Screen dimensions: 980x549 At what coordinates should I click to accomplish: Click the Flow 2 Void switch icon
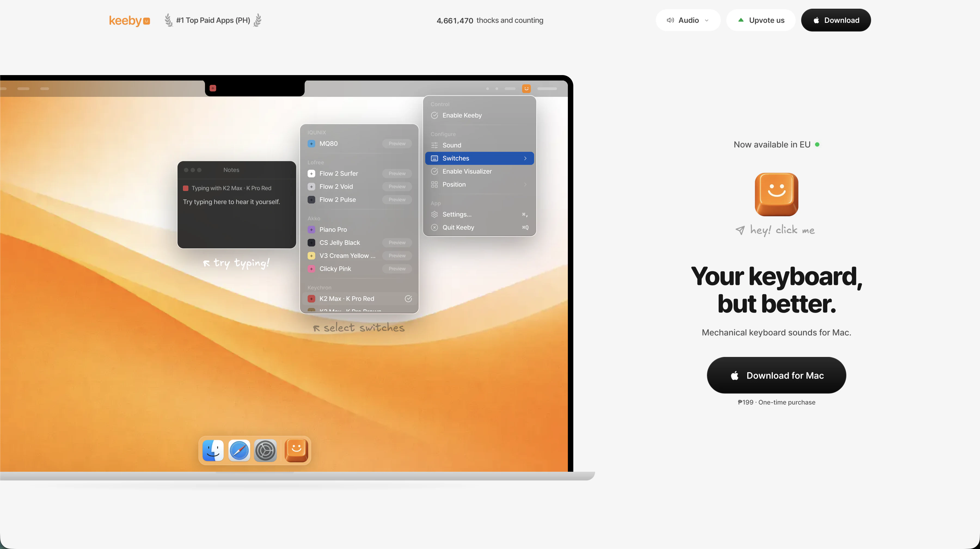[311, 187]
